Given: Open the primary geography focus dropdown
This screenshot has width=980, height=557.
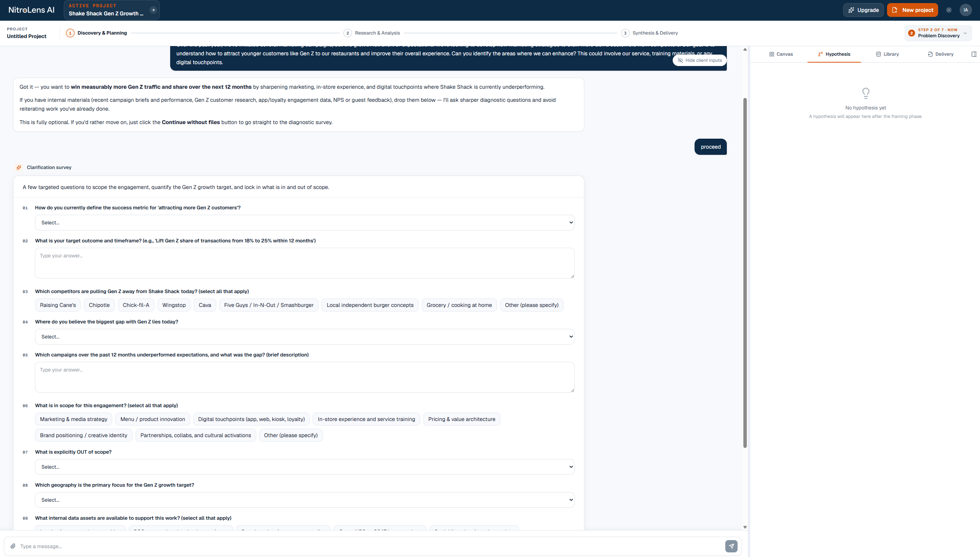Looking at the screenshot, I should pyautogui.click(x=305, y=500).
